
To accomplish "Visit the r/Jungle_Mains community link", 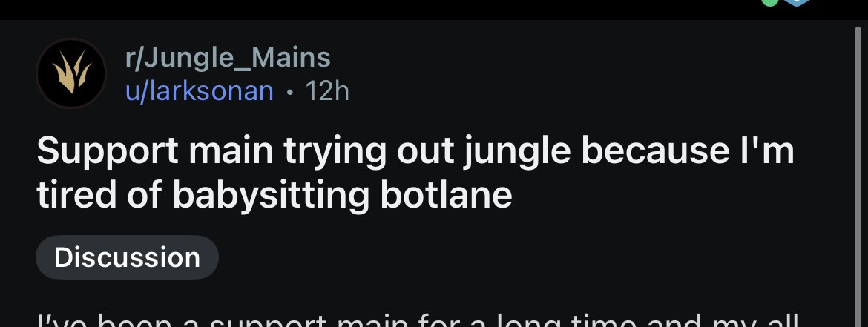I will pyautogui.click(x=226, y=57).
